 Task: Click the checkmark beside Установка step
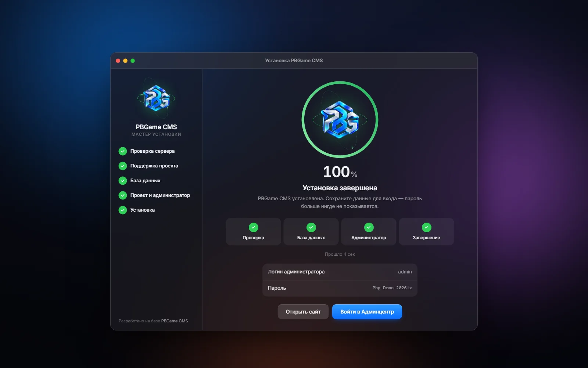(123, 210)
